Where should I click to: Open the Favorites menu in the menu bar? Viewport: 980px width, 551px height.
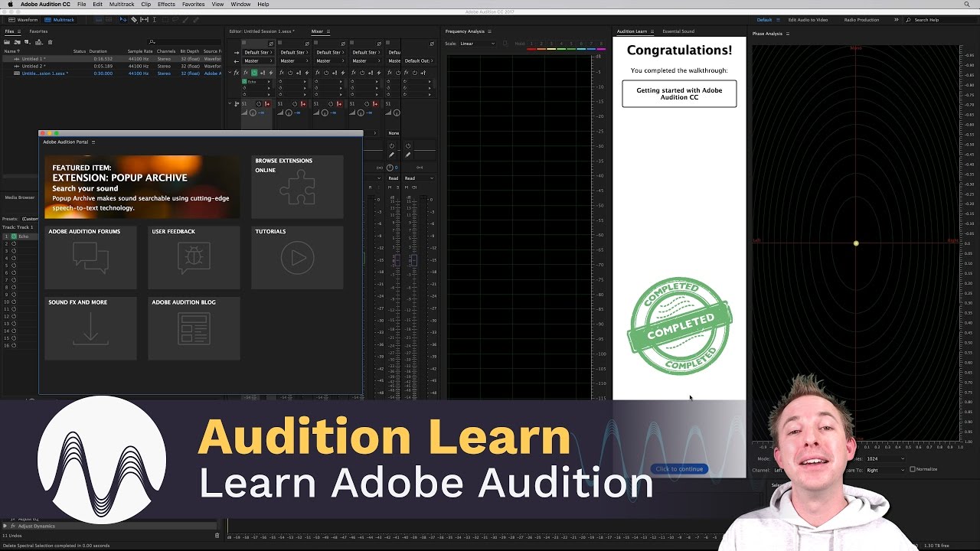pos(193,5)
